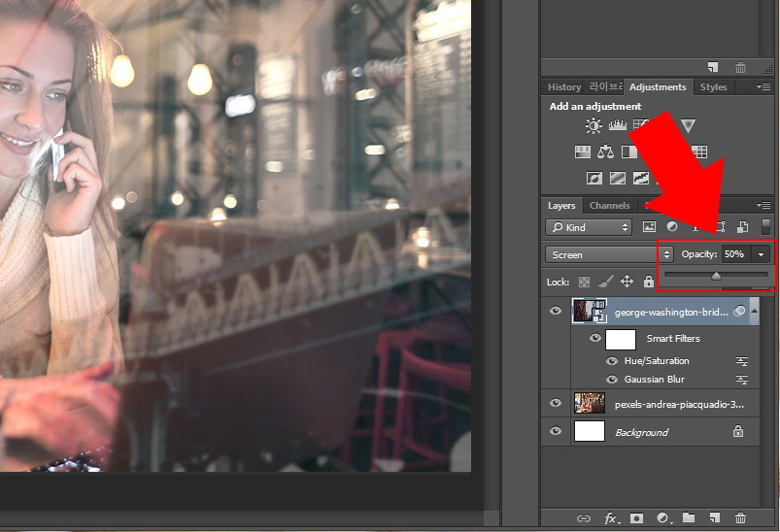This screenshot has height=532, width=780.
Task: Collapse smart filters list on bridge layer
Action: 754,311
